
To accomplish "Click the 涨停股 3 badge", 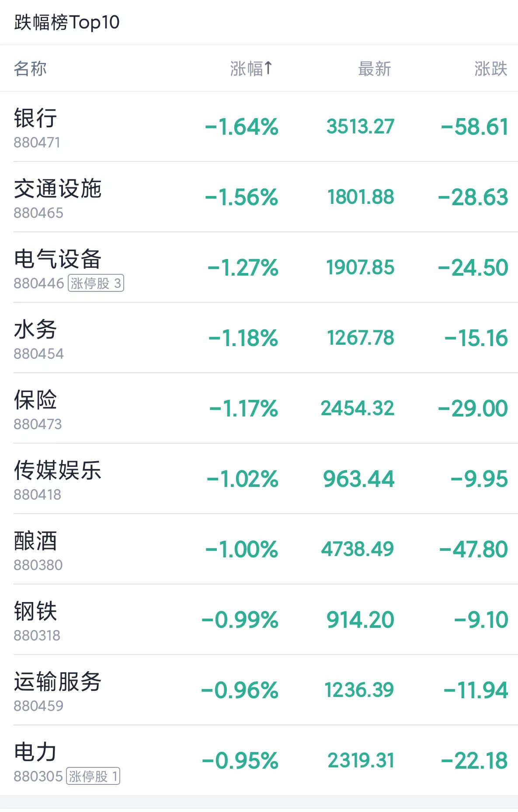I will (96, 283).
